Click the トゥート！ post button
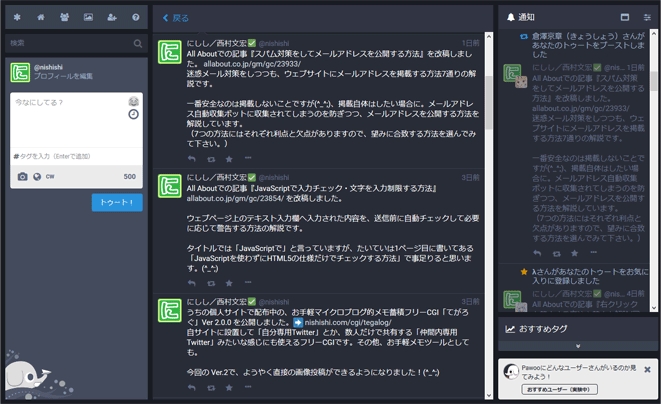 [x=117, y=202]
